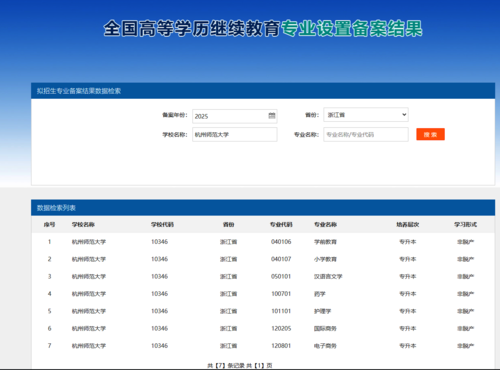
Task: Click 专升本 in the 电子商务 row
Action: (x=408, y=346)
